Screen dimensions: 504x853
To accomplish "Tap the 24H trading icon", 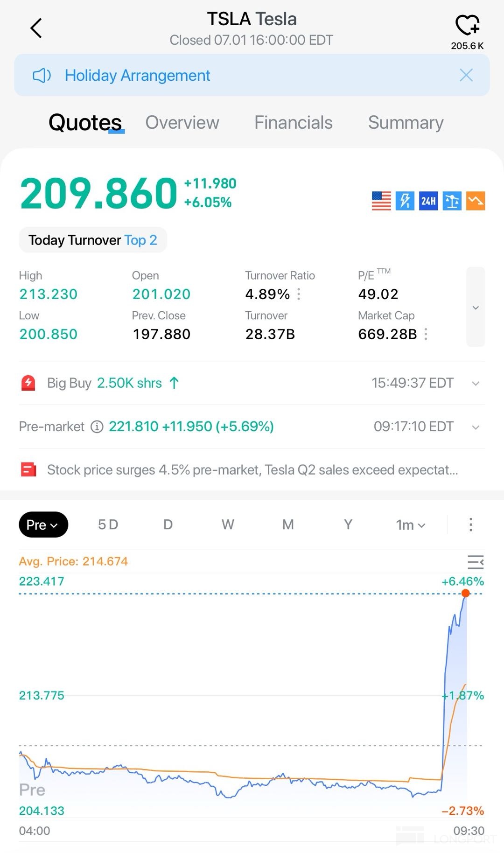I will point(428,201).
